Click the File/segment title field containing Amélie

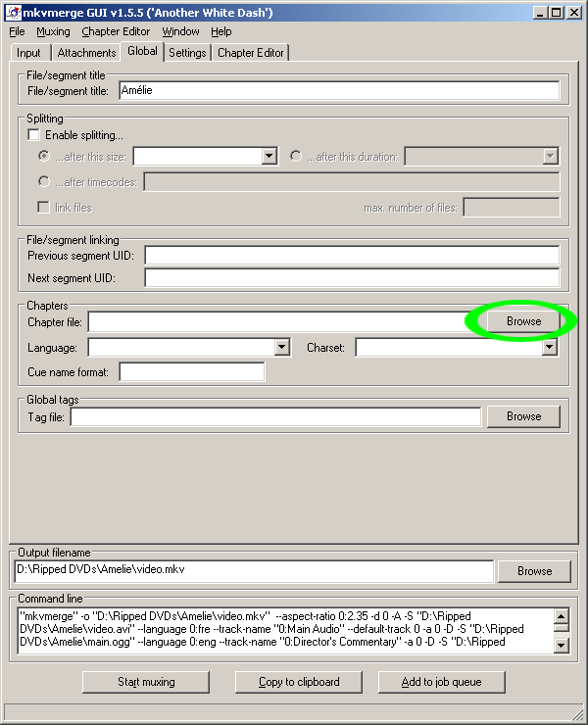[x=339, y=90]
